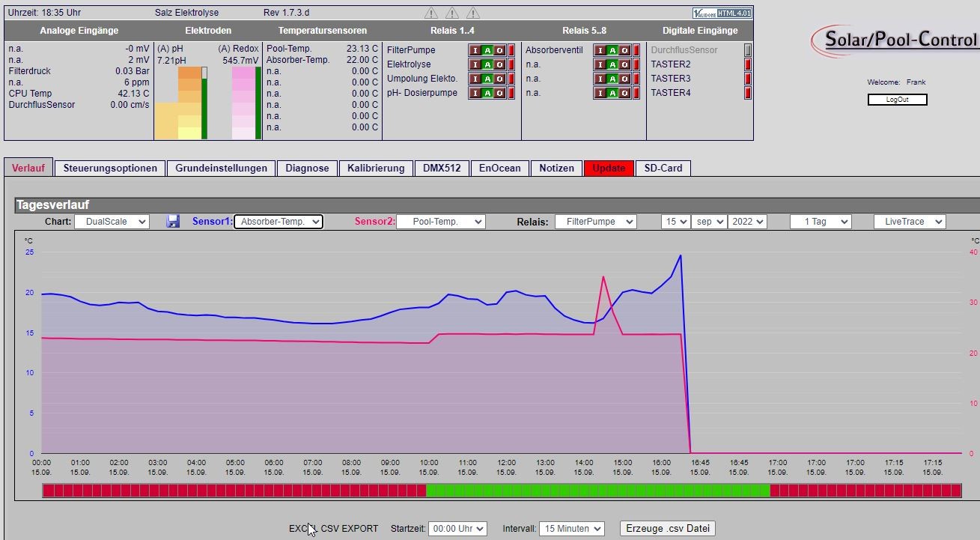Set Elektrolyse relay to O (off)
This screenshot has height=540, width=980.
499,64
